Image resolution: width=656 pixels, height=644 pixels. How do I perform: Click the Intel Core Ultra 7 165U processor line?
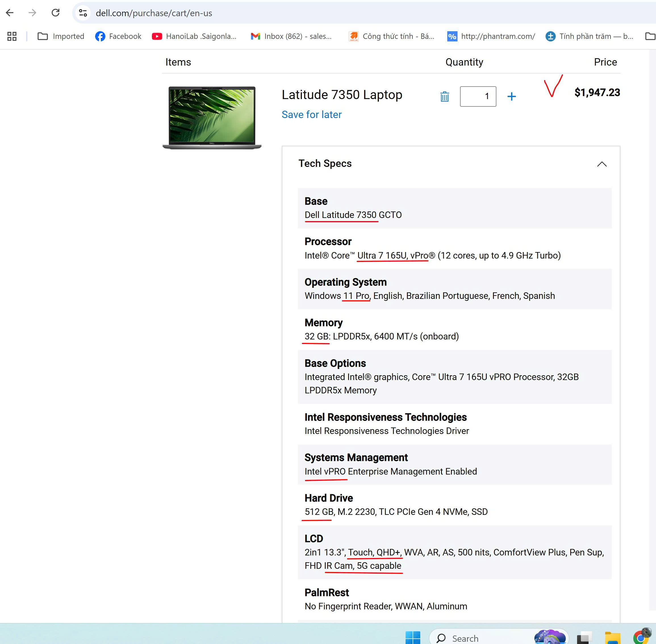click(433, 255)
